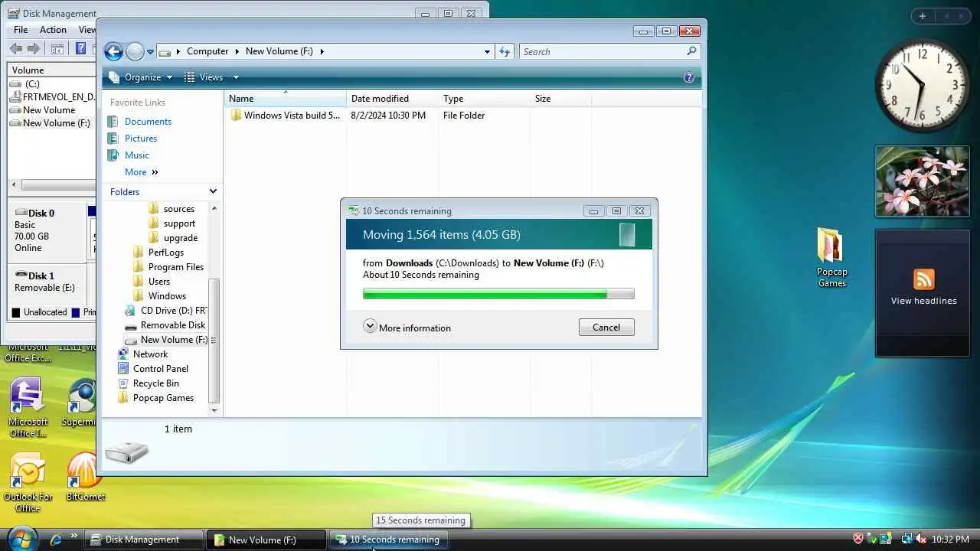Open recent pages dropdown beside Forward button

pos(150,52)
